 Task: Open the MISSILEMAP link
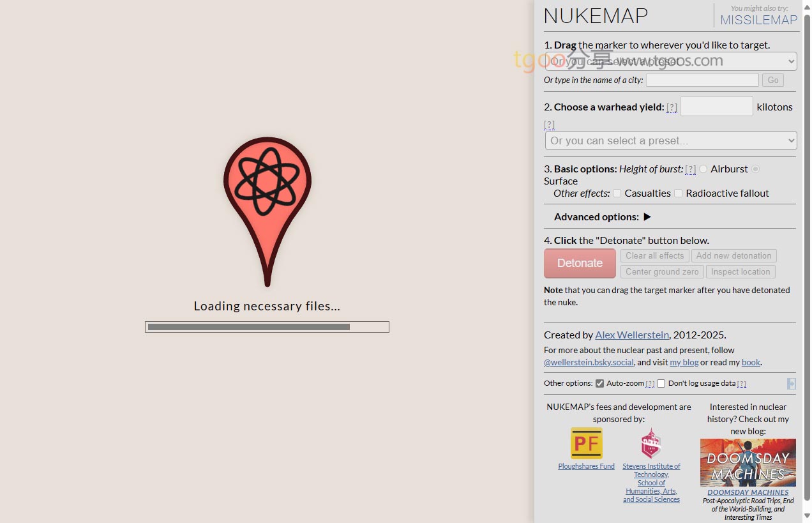pyautogui.click(x=758, y=20)
